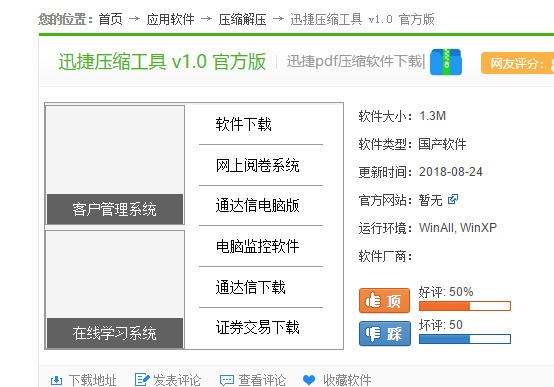Click the subtitle 迅捷pdf压缩软件下载

point(355,61)
